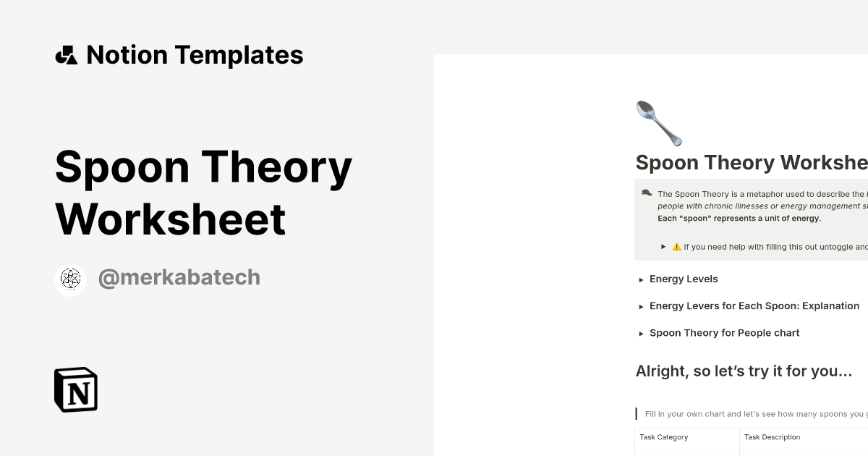868x456 pixels.
Task: Click the 'Fill in your own chart' quote
Action: tap(756, 414)
